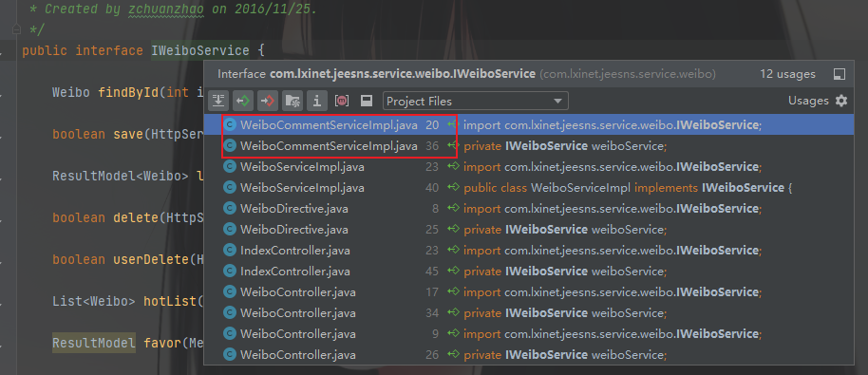868x375 pixels.
Task: Toggle merge usages from same line icon
Action: tap(218, 101)
